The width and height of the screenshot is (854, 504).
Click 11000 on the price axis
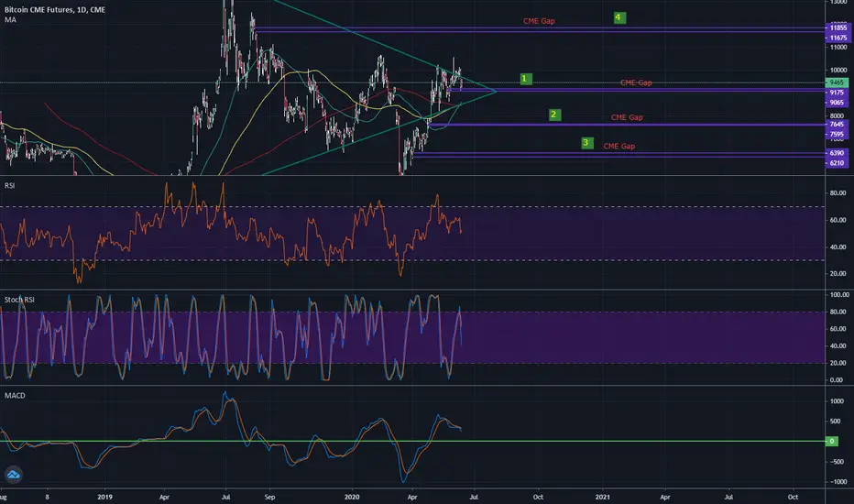pos(838,48)
